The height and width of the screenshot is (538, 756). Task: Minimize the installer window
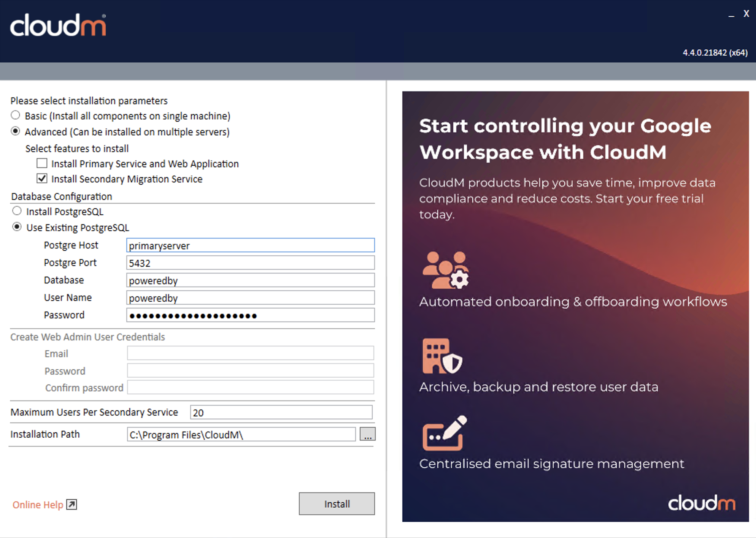tap(731, 15)
